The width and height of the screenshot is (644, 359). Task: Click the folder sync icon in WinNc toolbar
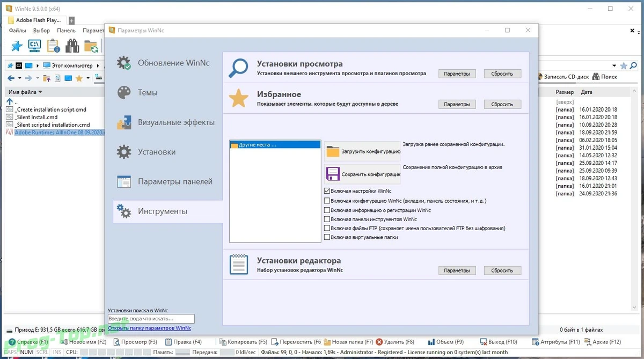[x=91, y=46]
